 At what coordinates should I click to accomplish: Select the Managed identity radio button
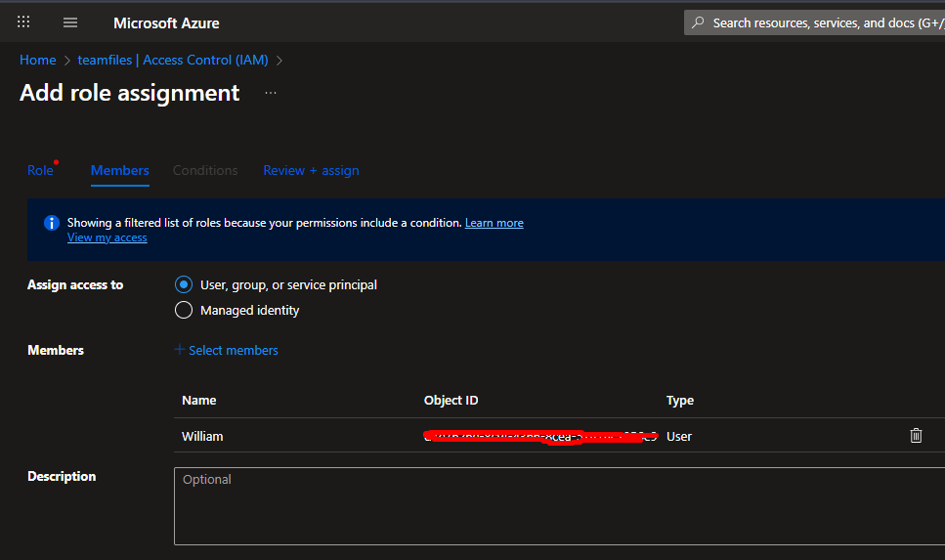[183, 310]
